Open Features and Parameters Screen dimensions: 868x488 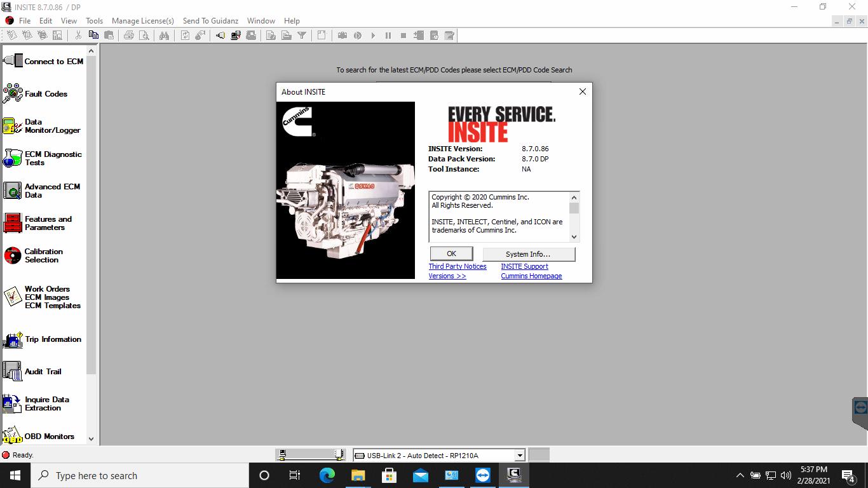pyautogui.click(x=38, y=223)
